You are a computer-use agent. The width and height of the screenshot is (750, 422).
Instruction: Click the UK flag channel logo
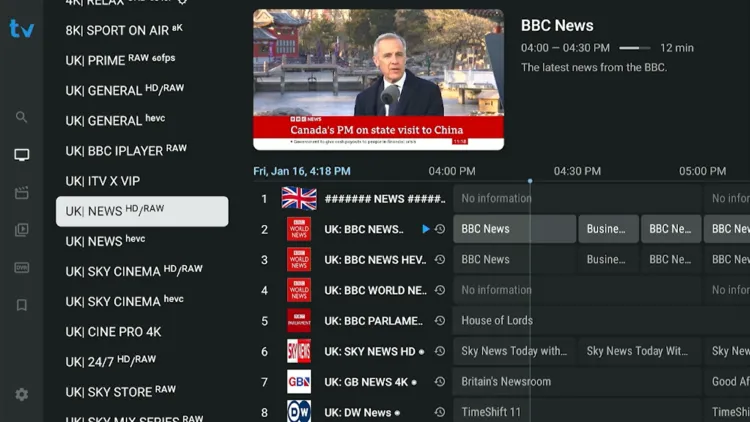pos(299,199)
